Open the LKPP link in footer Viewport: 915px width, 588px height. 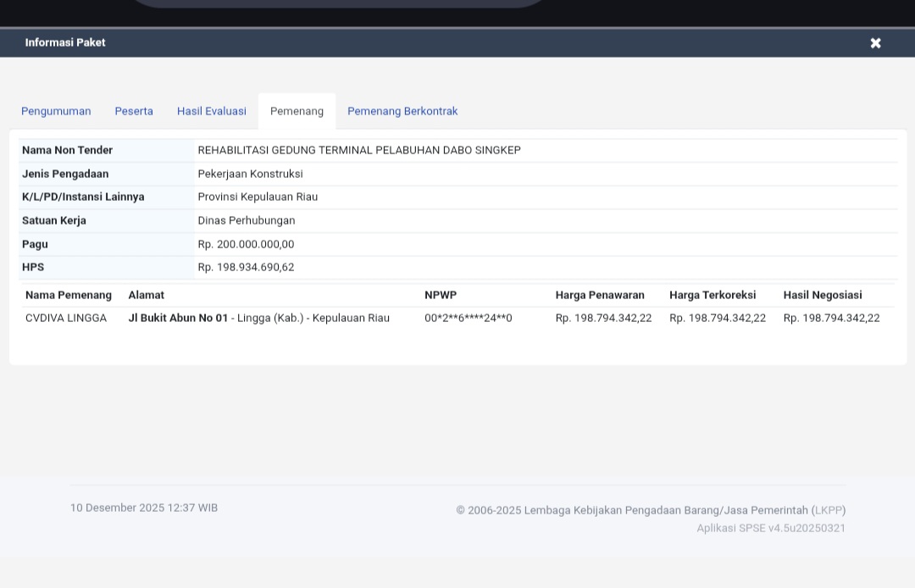(x=829, y=510)
